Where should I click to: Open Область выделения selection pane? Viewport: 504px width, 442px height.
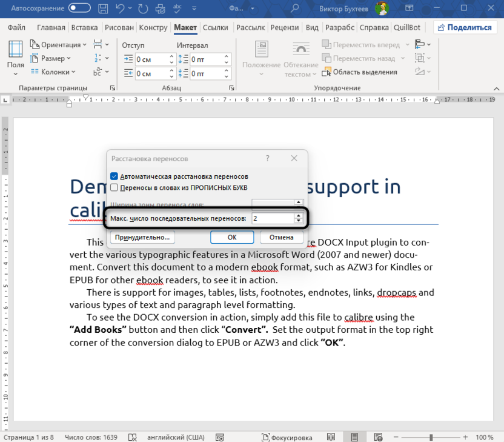(359, 72)
